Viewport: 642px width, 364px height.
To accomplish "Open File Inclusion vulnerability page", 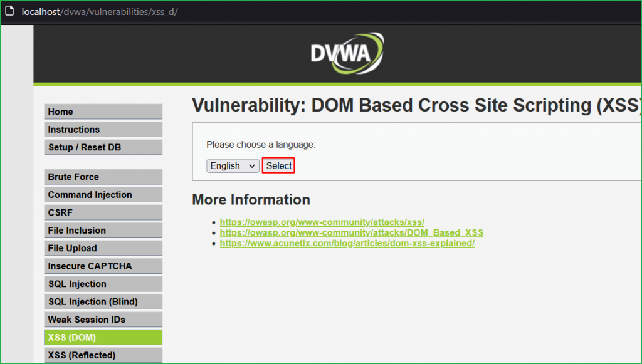I will click(x=103, y=231).
